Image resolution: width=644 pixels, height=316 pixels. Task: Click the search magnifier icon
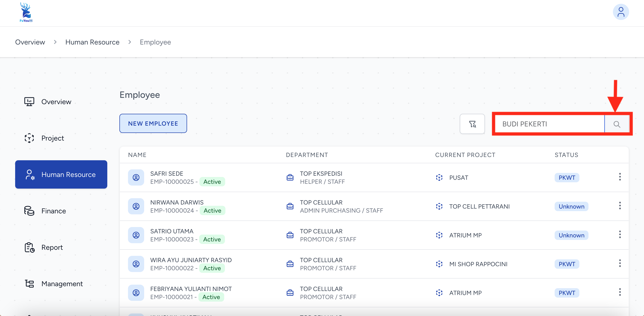(616, 124)
